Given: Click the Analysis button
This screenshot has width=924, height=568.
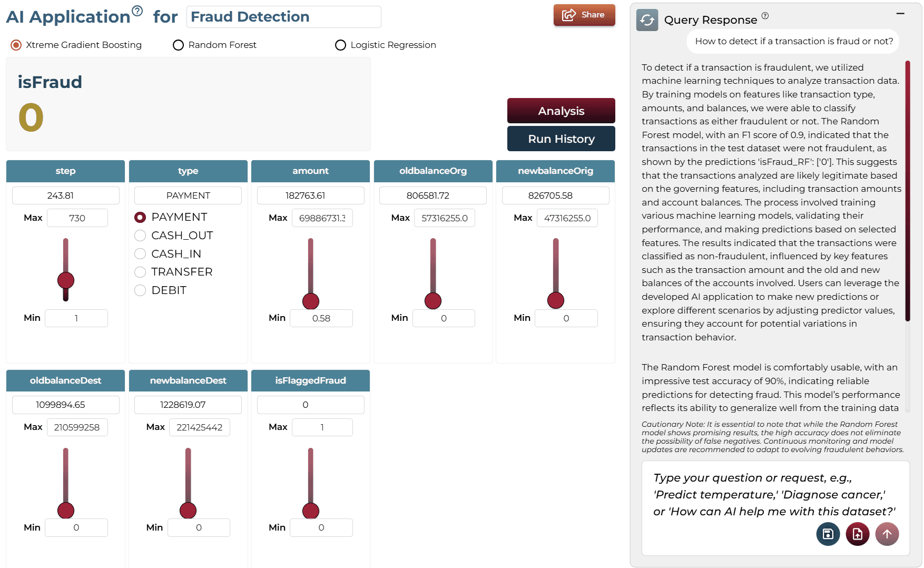Looking at the screenshot, I should [x=561, y=111].
